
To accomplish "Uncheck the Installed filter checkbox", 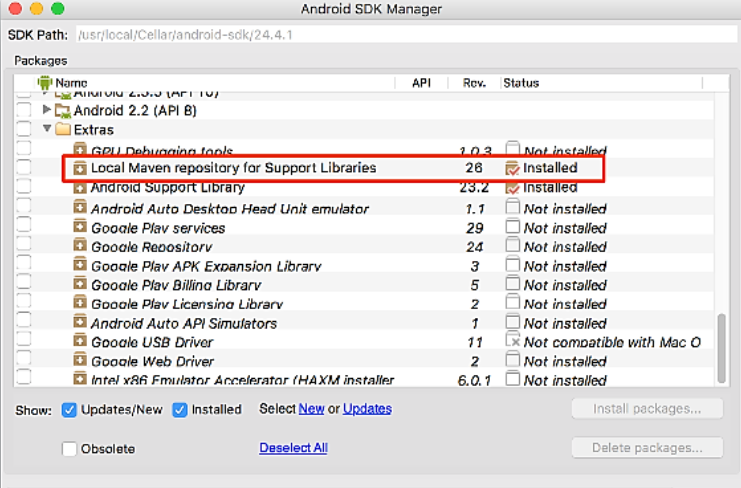I will pos(180,409).
